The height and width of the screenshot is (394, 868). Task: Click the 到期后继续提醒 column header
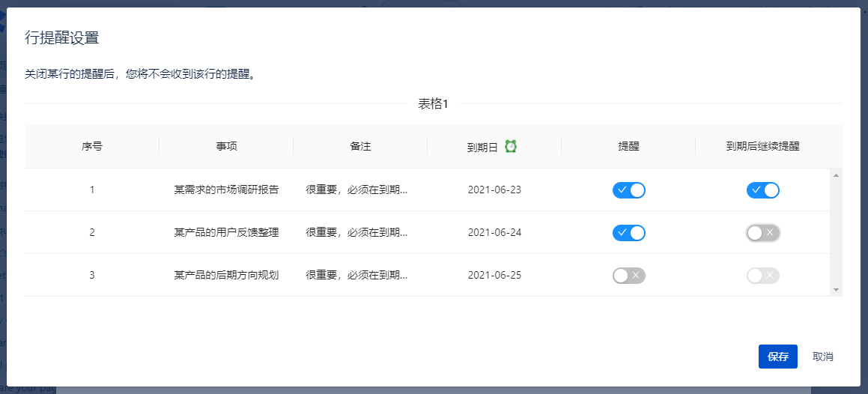click(762, 147)
